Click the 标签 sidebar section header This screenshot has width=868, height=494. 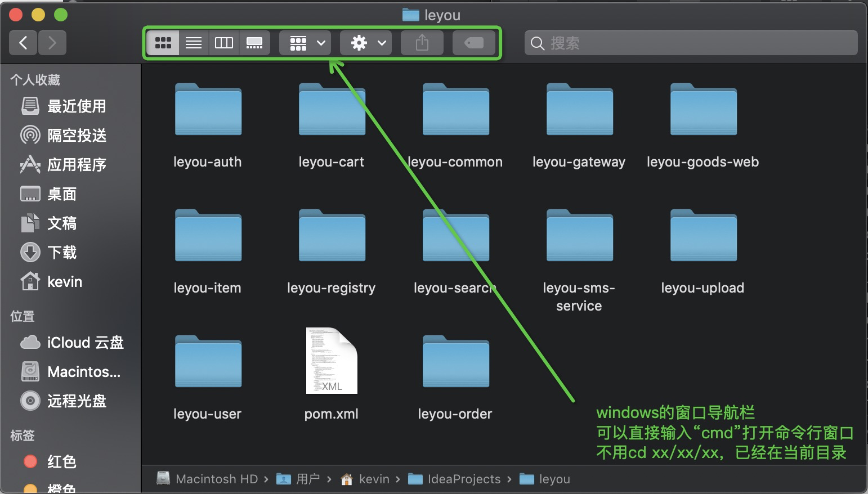(23, 435)
